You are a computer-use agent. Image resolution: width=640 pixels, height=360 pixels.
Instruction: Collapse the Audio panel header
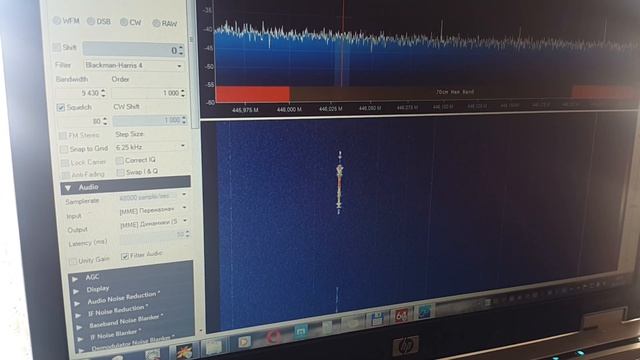pyautogui.click(x=126, y=186)
